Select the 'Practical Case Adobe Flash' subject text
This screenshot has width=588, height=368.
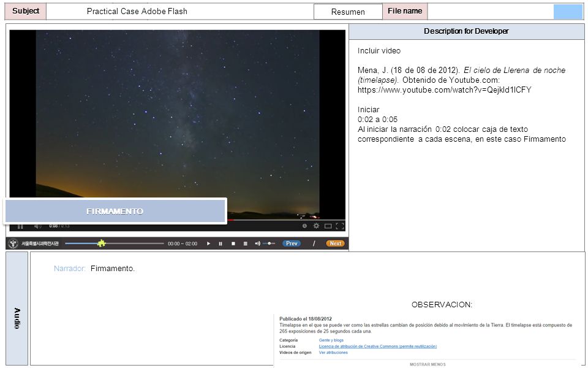tap(137, 11)
